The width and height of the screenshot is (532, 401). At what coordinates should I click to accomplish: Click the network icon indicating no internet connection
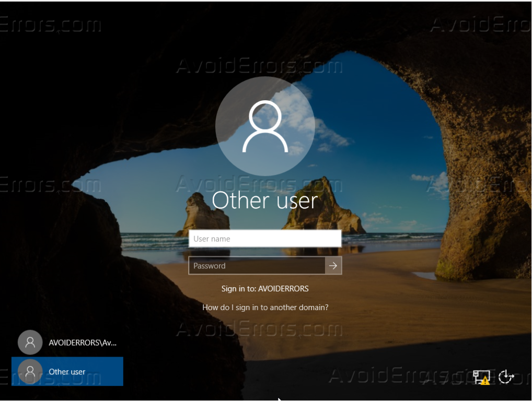pyautogui.click(x=481, y=376)
